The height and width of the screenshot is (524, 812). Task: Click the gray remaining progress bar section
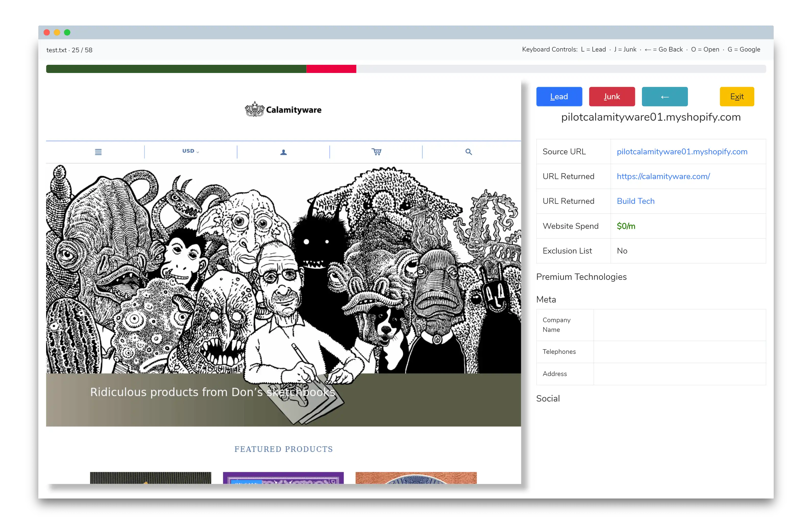point(561,69)
